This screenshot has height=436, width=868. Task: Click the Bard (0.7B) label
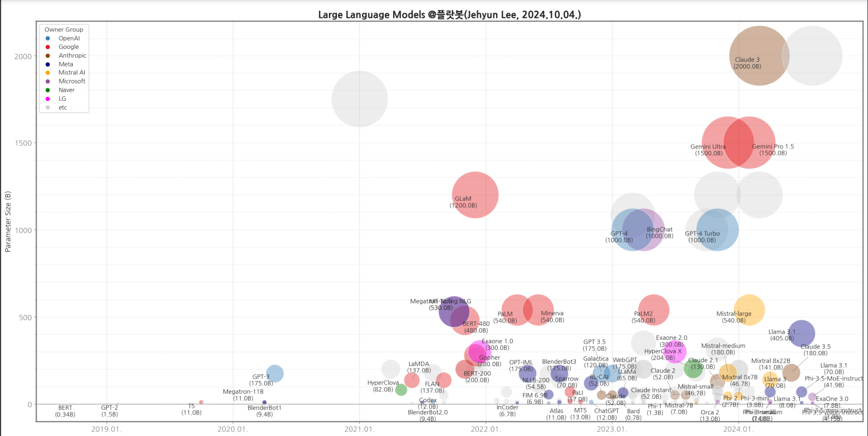(634, 414)
